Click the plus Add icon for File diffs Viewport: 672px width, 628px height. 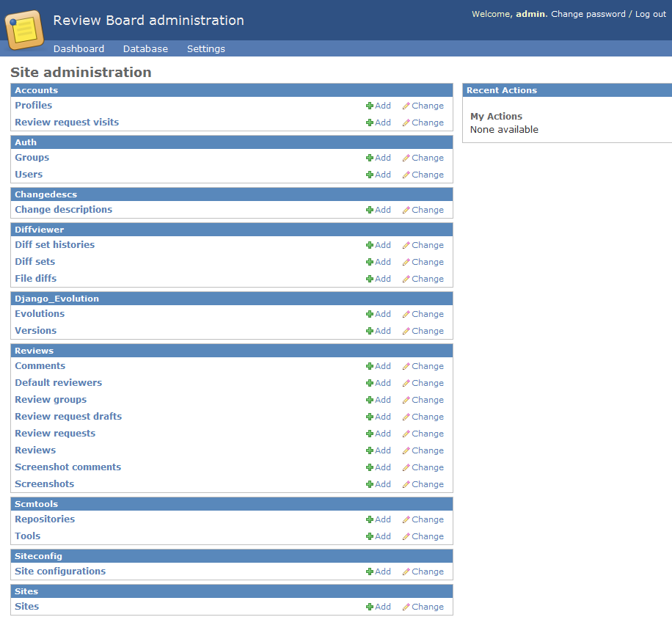tap(370, 279)
